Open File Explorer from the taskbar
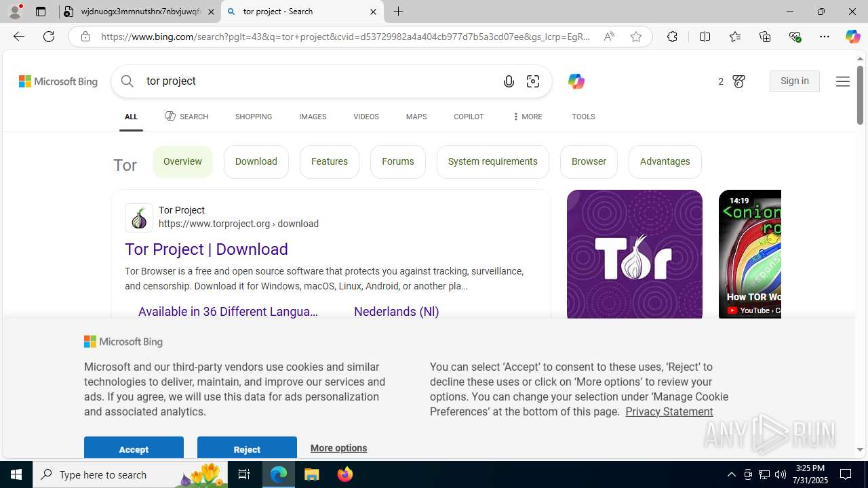Viewport: 868px width, 488px height. pos(312,474)
